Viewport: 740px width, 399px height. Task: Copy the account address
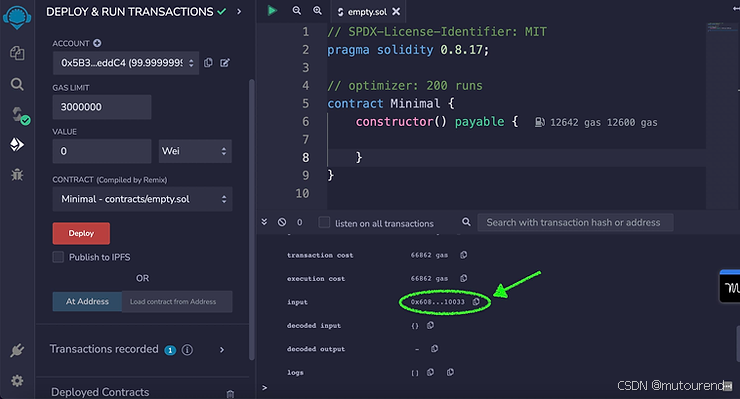tap(208, 63)
